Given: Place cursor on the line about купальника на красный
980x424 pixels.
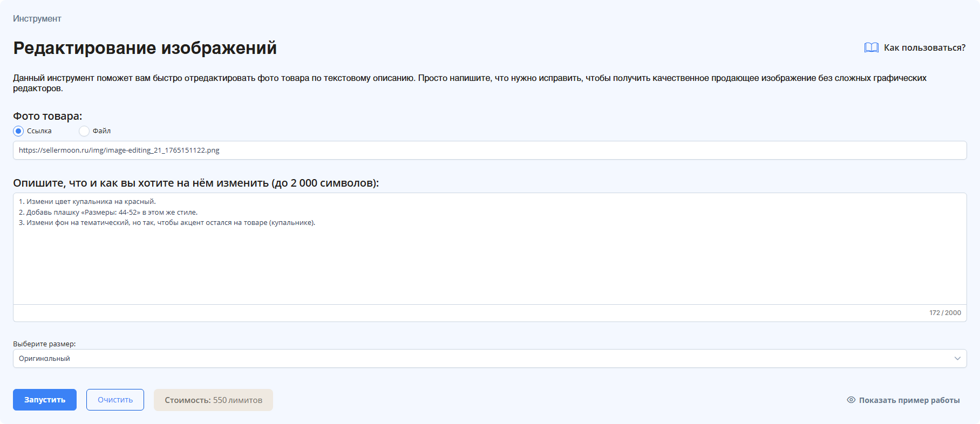Looking at the screenshot, I should point(91,202).
